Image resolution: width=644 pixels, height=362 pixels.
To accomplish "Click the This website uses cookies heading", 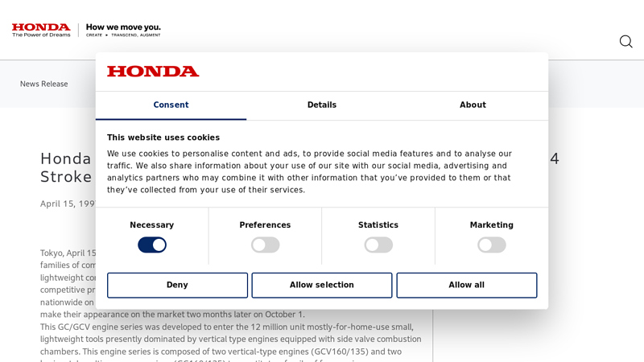I will click(x=163, y=138).
